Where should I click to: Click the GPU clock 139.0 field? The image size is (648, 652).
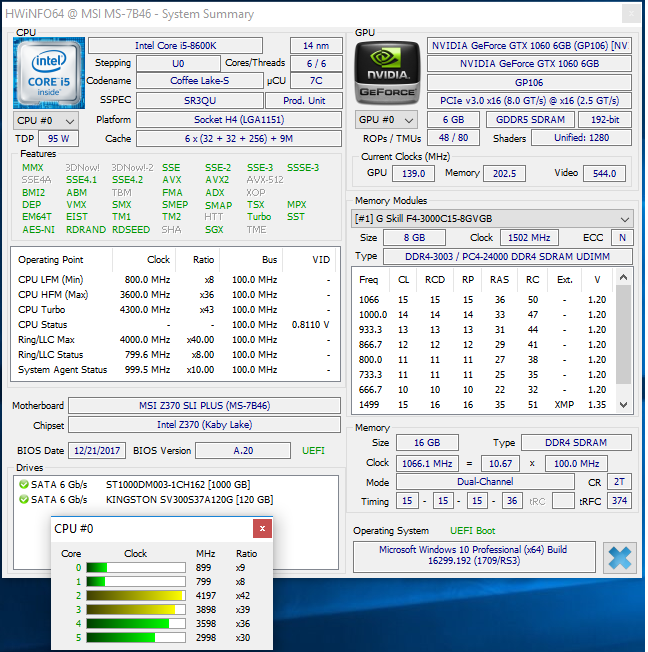[x=413, y=173]
